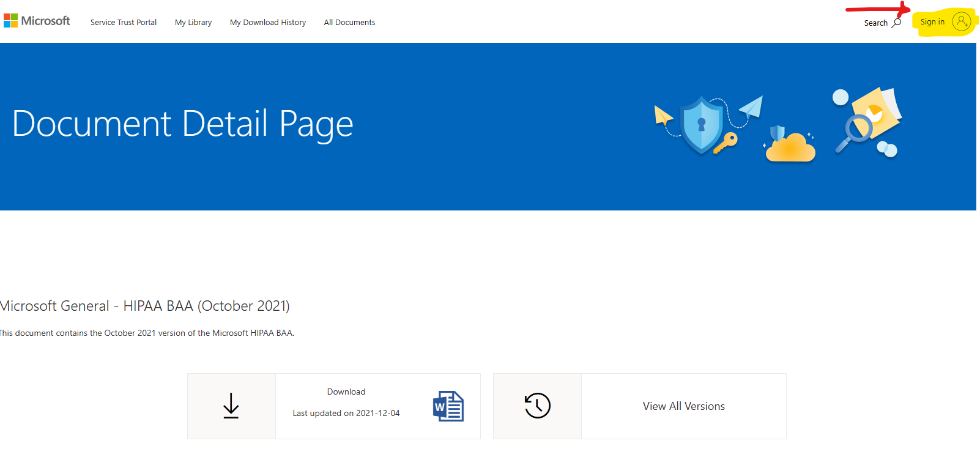This screenshot has height=457, width=980.
Task: Click the version history clock icon
Action: (x=538, y=406)
